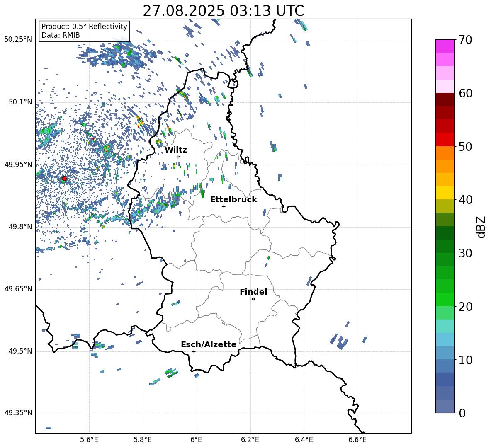Click the 49.5°N latitude label
The height and width of the screenshot is (448, 491).
point(20,351)
